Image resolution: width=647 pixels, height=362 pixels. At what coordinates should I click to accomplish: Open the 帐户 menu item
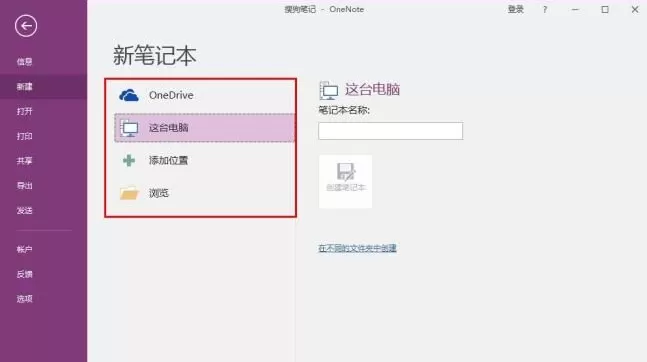tap(24, 249)
